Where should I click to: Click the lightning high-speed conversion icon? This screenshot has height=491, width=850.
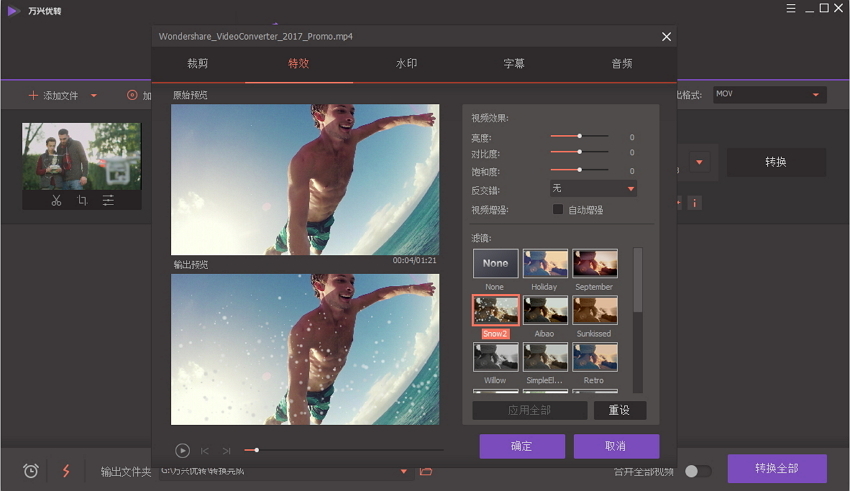(x=66, y=471)
